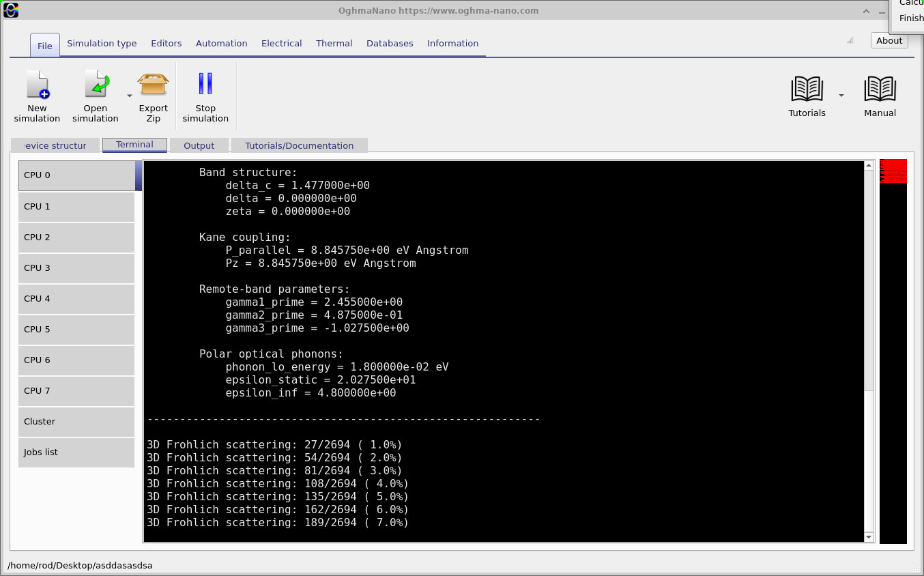Open simulation via green arrow icon

96,85
